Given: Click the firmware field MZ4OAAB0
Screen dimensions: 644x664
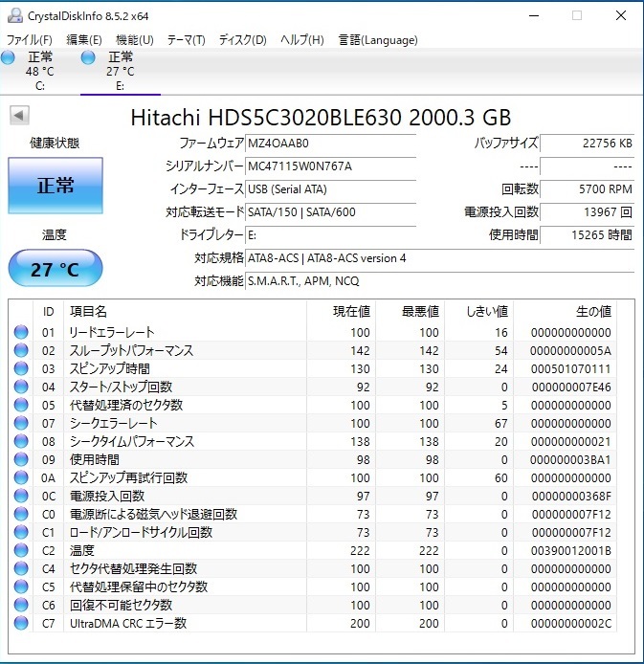Looking at the screenshot, I should [x=331, y=144].
